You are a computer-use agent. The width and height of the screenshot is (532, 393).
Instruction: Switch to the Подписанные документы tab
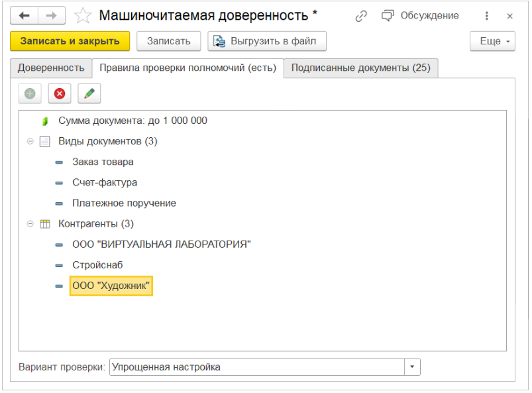[360, 68]
